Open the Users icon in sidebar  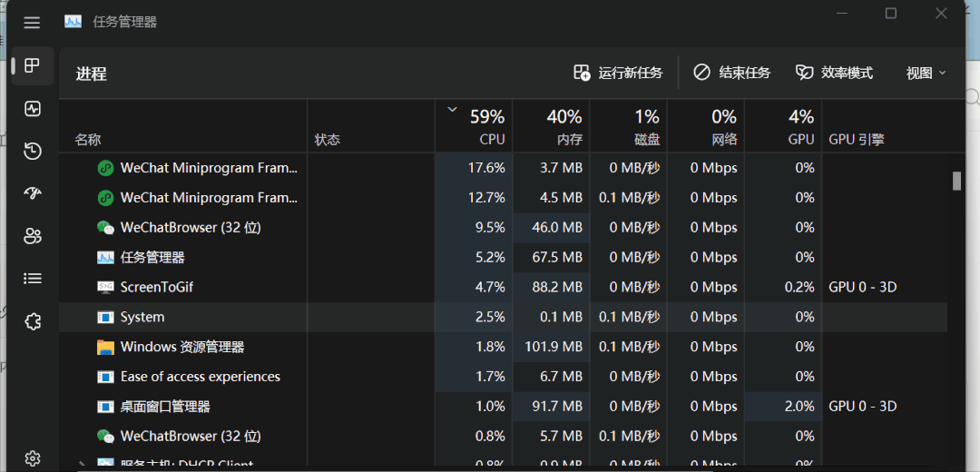click(x=32, y=236)
